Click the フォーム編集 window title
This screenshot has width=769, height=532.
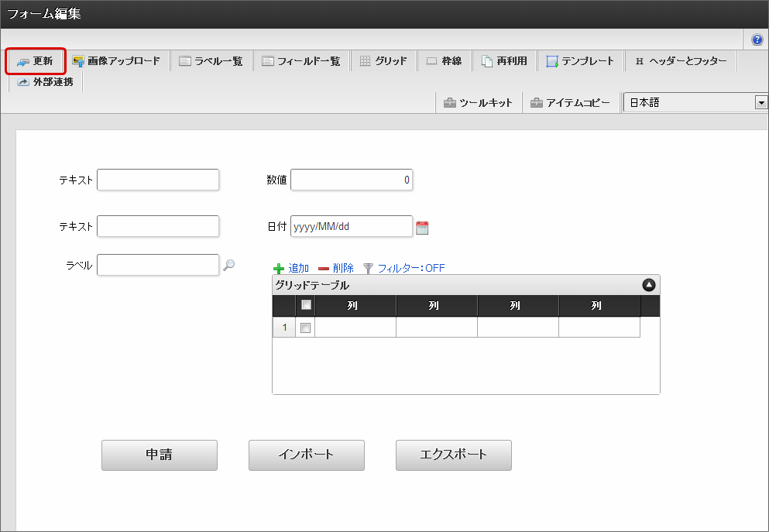click(44, 14)
